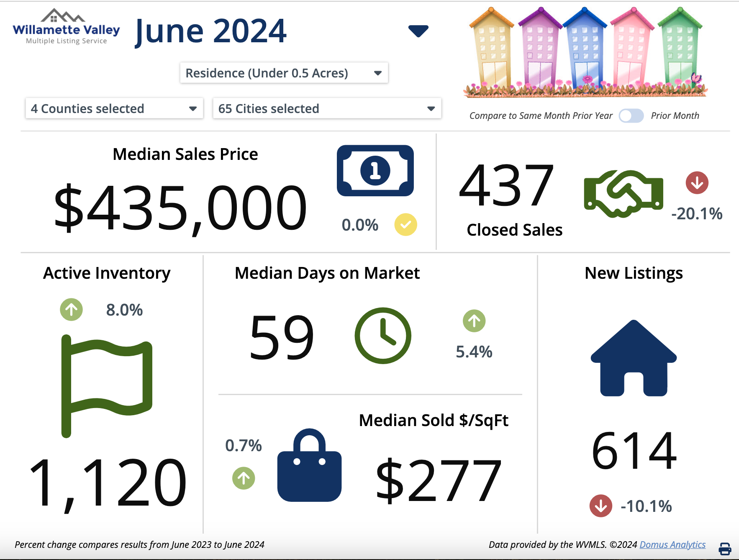Click the Compare to Same Month Prior Year label
Screen dimensions: 739x560
pos(541,116)
